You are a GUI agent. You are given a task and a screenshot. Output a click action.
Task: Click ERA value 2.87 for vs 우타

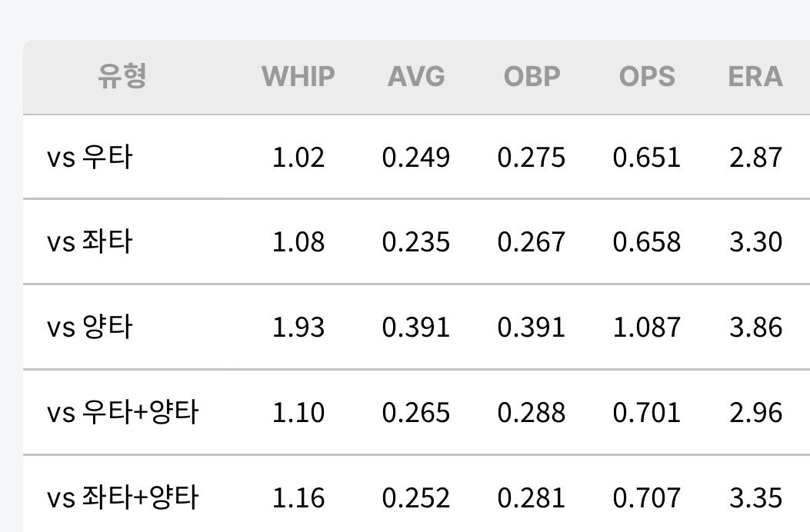pos(755,158)
